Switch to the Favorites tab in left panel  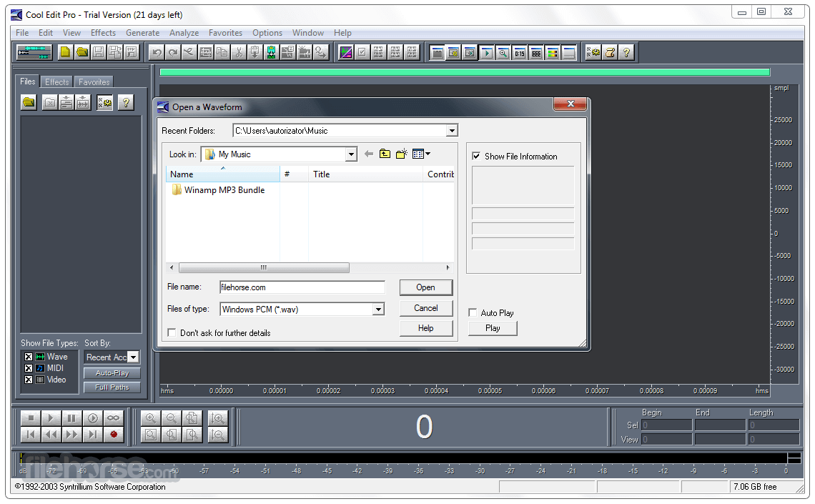94,82
